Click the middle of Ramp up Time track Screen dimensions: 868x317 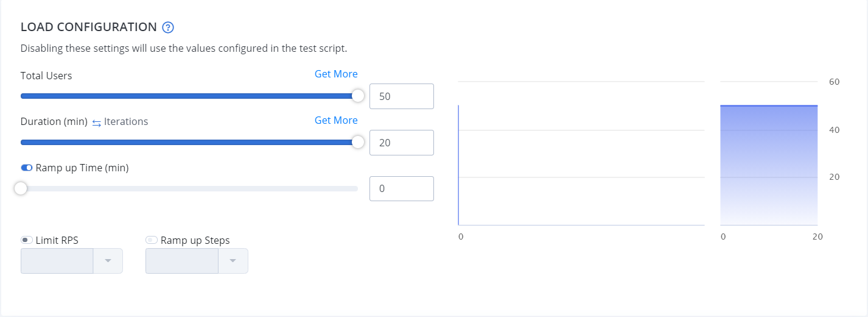pos(189,188)
